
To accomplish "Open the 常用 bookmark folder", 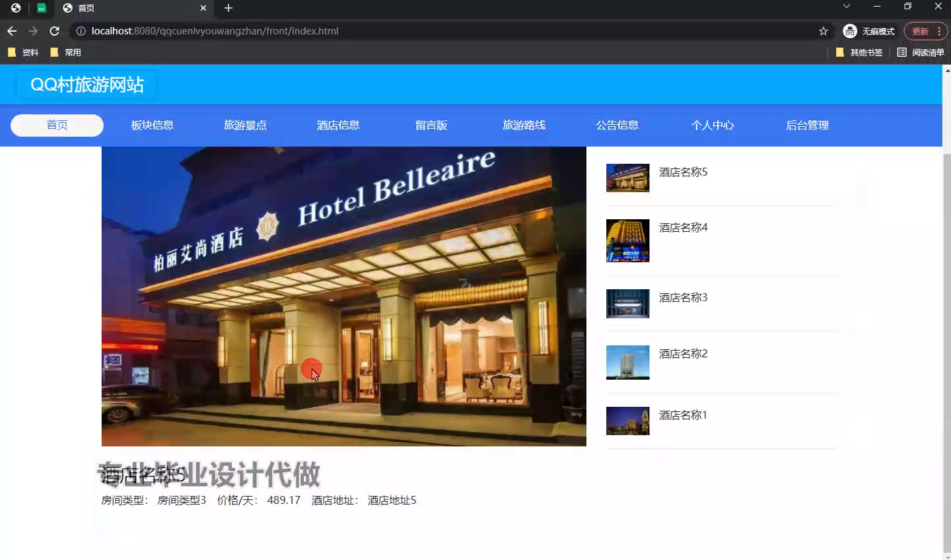I will pos(65,52).
